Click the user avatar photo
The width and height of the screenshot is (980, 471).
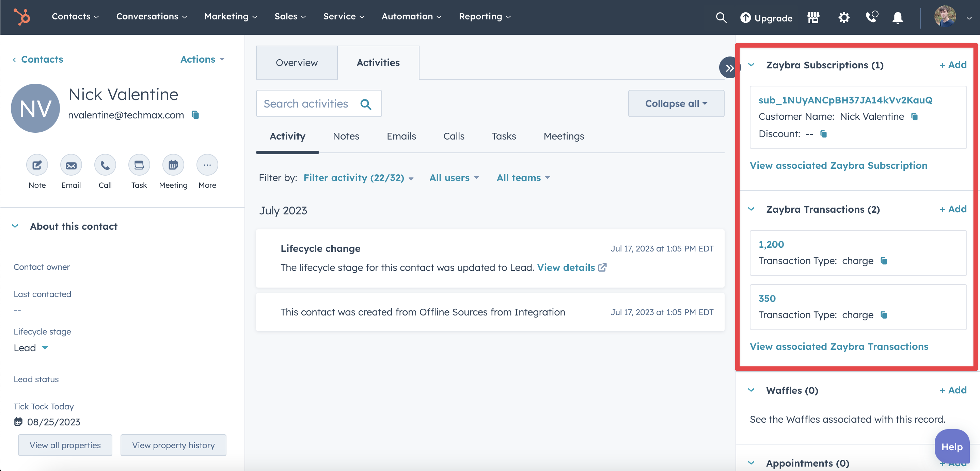pyautogui.click(x=945, y=16)
